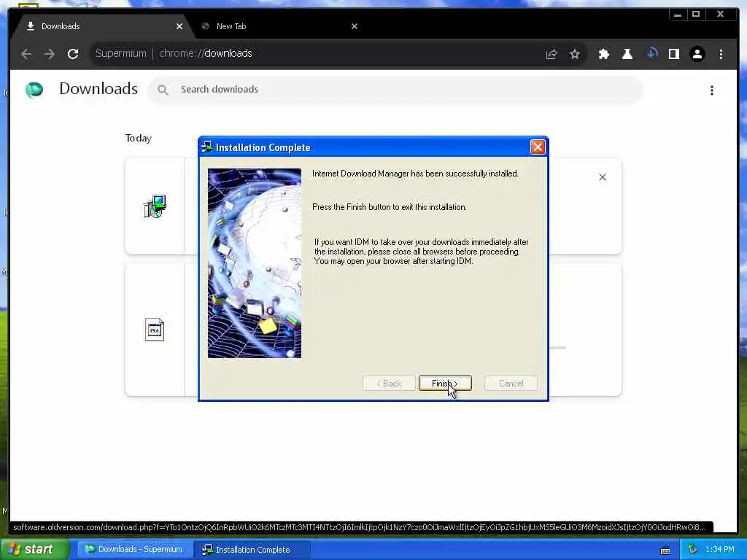The height and width of the screenshot is (560, 747).
Task: Click the Supermium label in address bar
Action: (120, 53)
